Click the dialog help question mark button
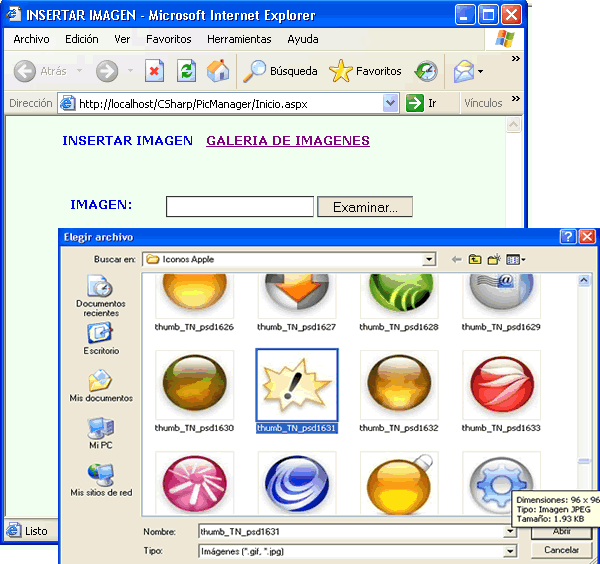The width and height of the screenshot is (600, 564). click(x=568, y=237)
